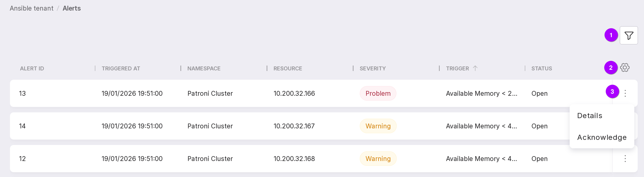The height and width of the screenshot is (177, 644).
Task: Open column settings gear icon
Action: click(x=624, y=68)
